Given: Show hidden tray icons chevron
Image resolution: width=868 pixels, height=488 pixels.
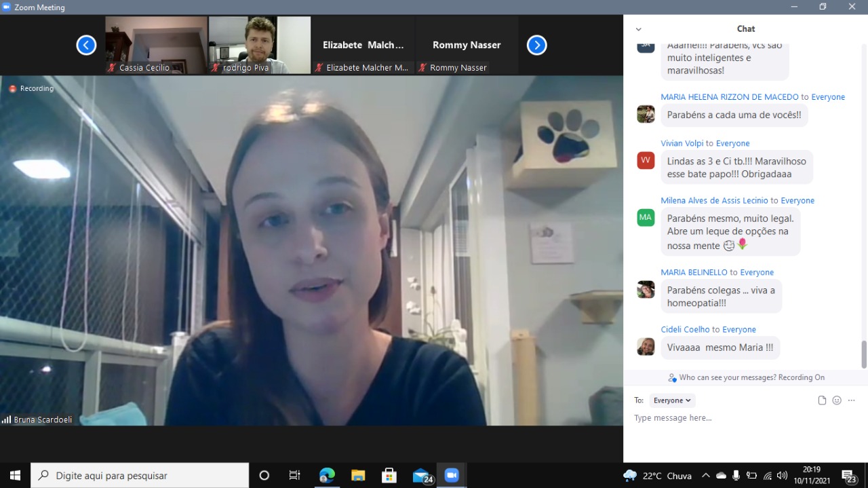Looking at the screenshot, I should click(705, 475).
